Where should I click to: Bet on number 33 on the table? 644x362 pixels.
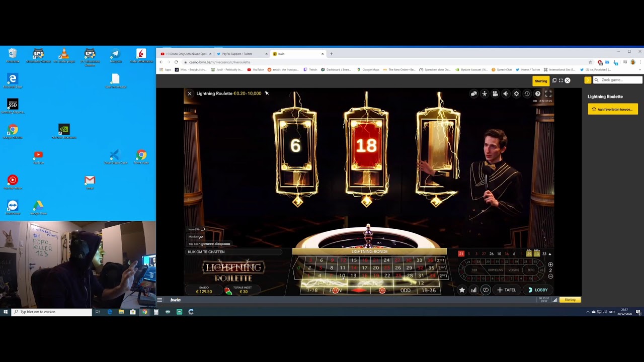coord(419,260)
